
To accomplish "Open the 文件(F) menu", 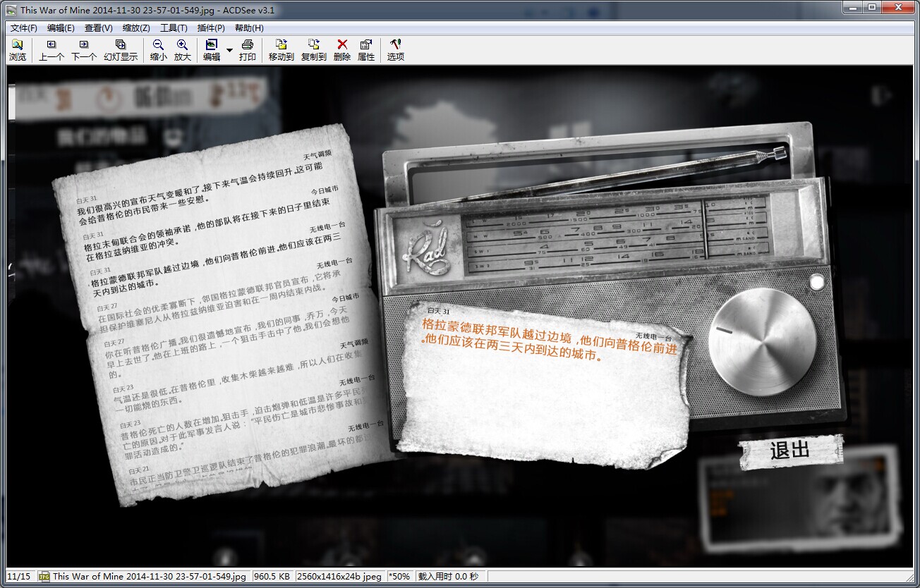I will (24, 28).
